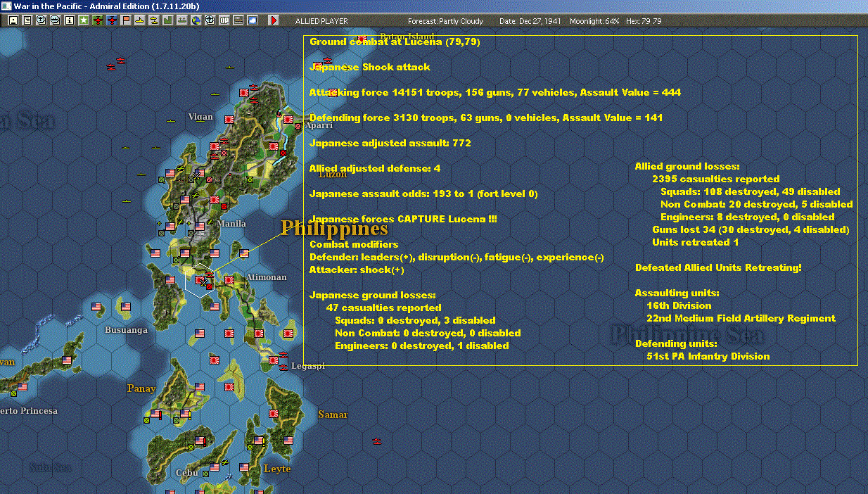The width and height of the screenshot is (868, 494).
Task: Click 'Forecast: Partly Cloudy' status
Action: point(446,21)
